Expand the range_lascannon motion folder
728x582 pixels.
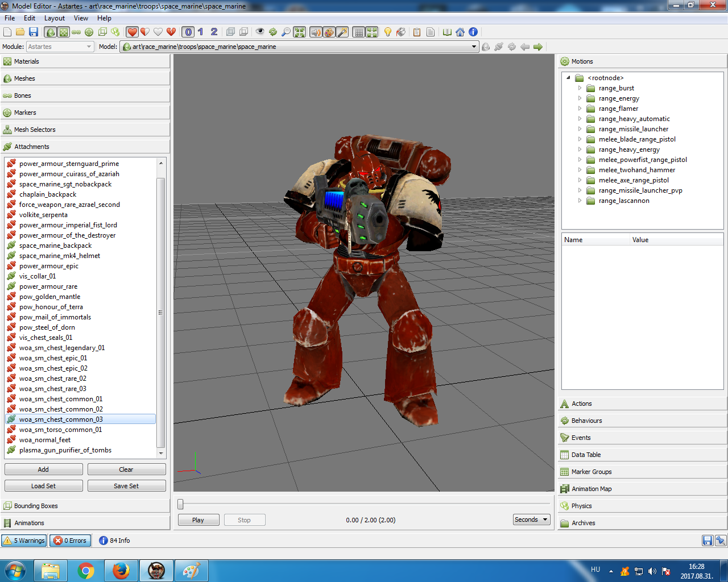(x=580, y=201)
